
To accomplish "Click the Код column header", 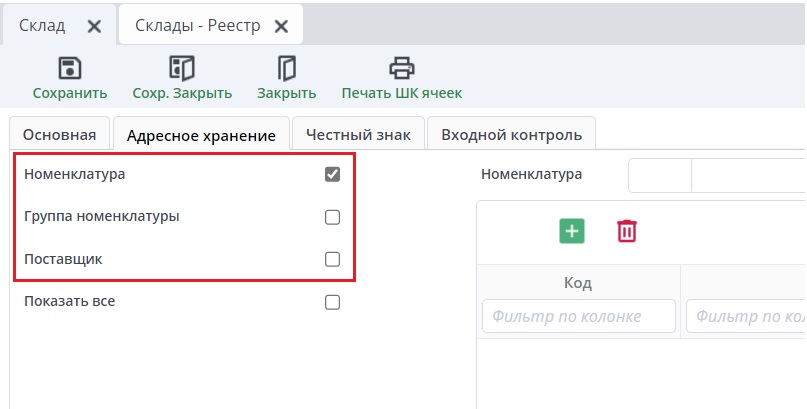I will 578,283.
